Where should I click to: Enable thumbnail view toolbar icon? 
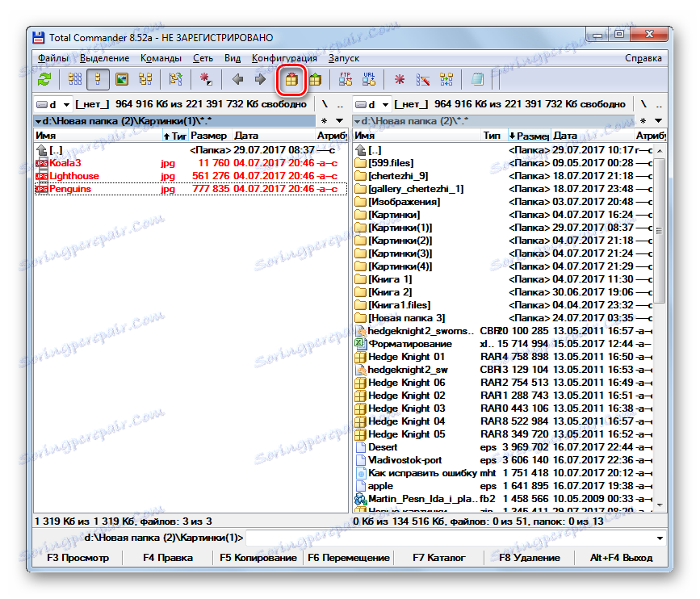121,79
